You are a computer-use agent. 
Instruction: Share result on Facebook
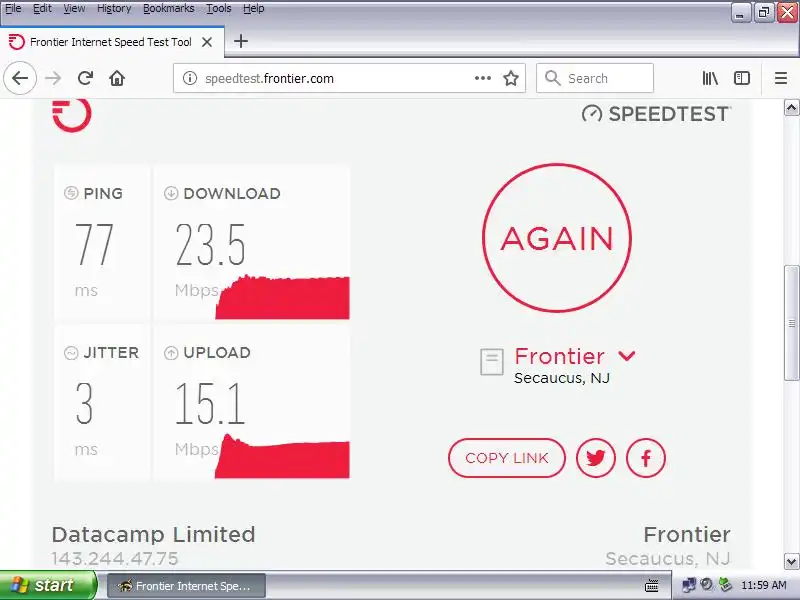click(x=645, y=458)
